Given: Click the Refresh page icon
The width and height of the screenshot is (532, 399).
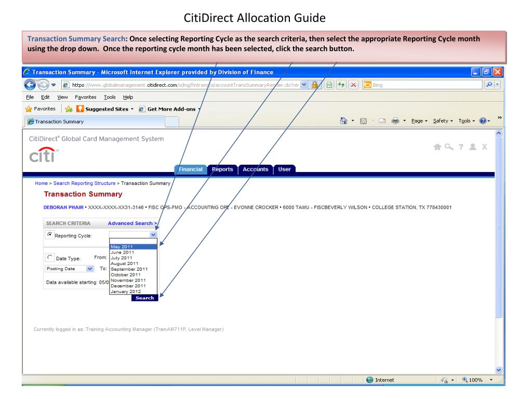Looking at the screenshot, I should [341, 85].
